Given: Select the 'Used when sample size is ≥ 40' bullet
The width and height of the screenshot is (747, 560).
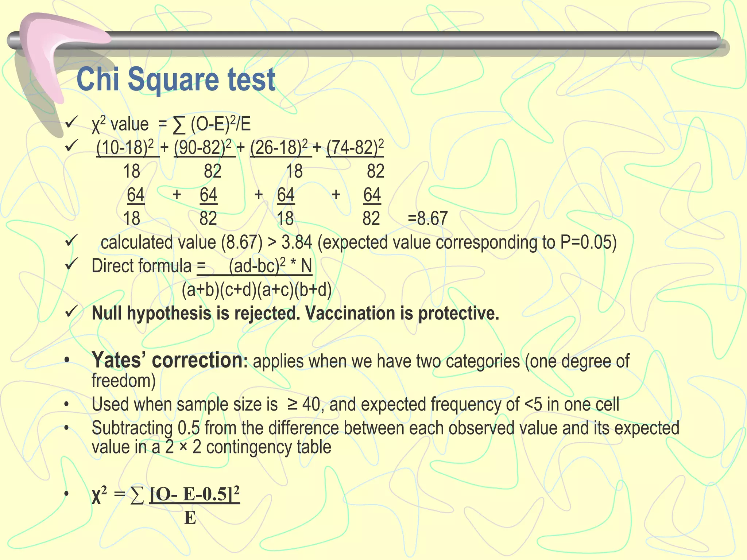Looking at the screenshot, I should [355, 404].
